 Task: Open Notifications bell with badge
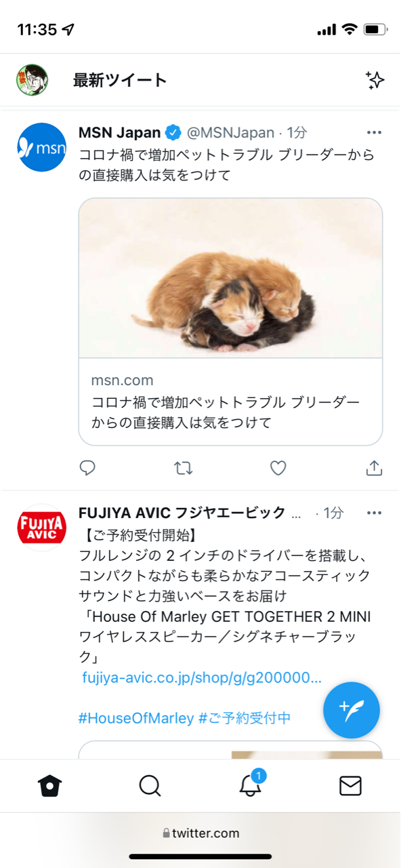[251, 784]
